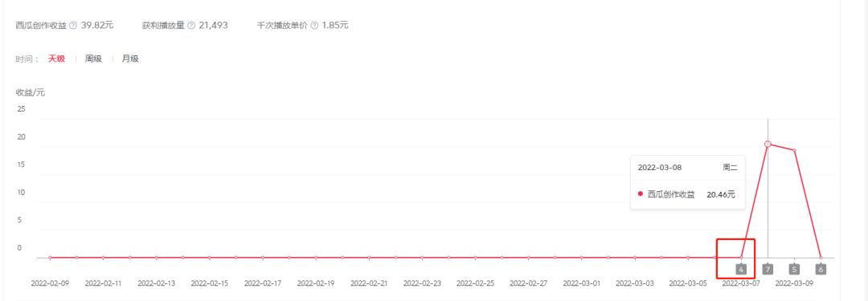The width and height of the screenshot is (868, 301).
Task: Select the data point above 2022-02-15
Action: click(x=210, y=258)
